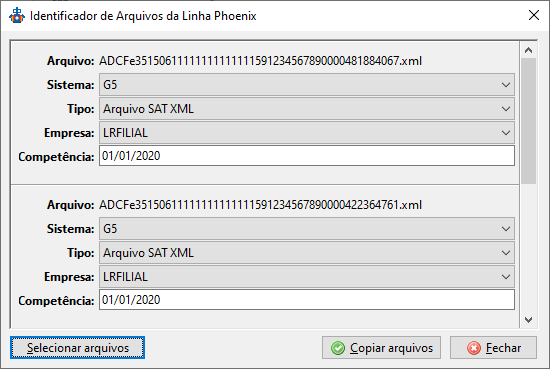The image size is (550, 369).
Task: Click the red X icon on Fechar
Action: tap(474, 348)
